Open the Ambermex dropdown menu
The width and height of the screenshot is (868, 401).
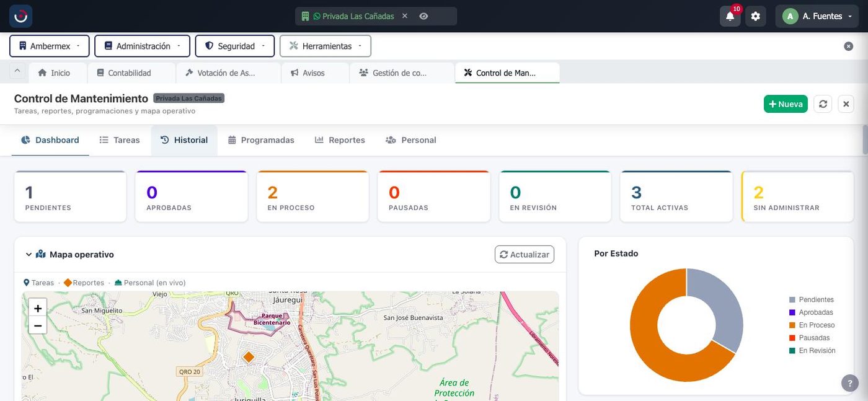[50, 46]
